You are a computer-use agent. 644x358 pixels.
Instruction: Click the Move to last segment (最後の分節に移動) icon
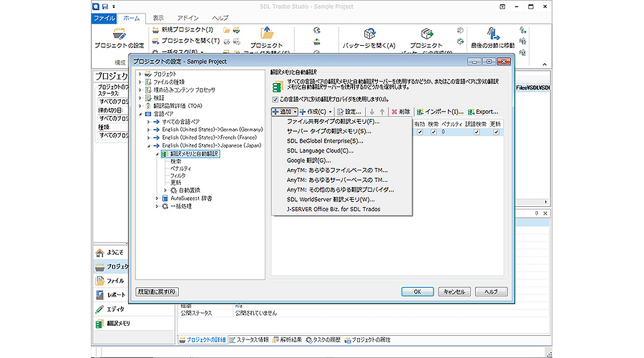click(493, 34)
